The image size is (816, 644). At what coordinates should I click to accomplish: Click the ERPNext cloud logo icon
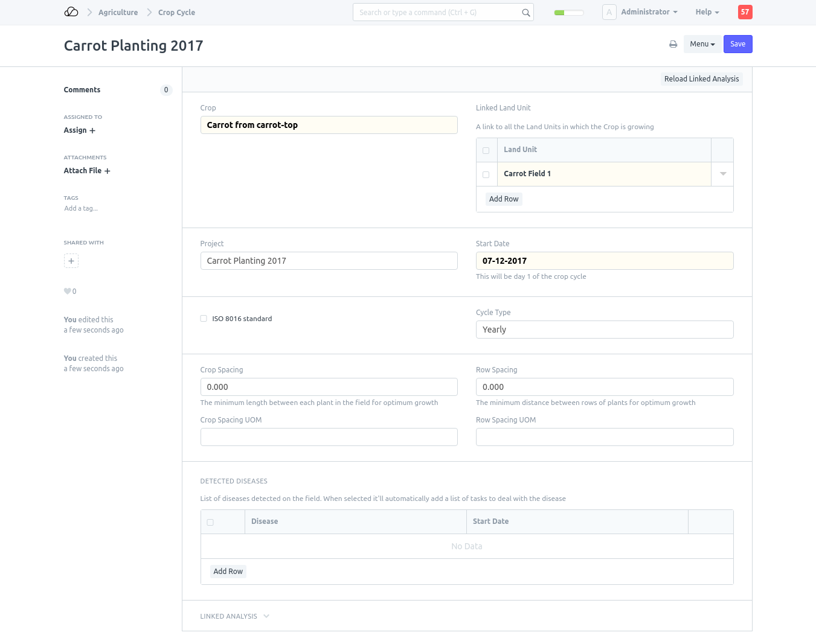point(71,12)
